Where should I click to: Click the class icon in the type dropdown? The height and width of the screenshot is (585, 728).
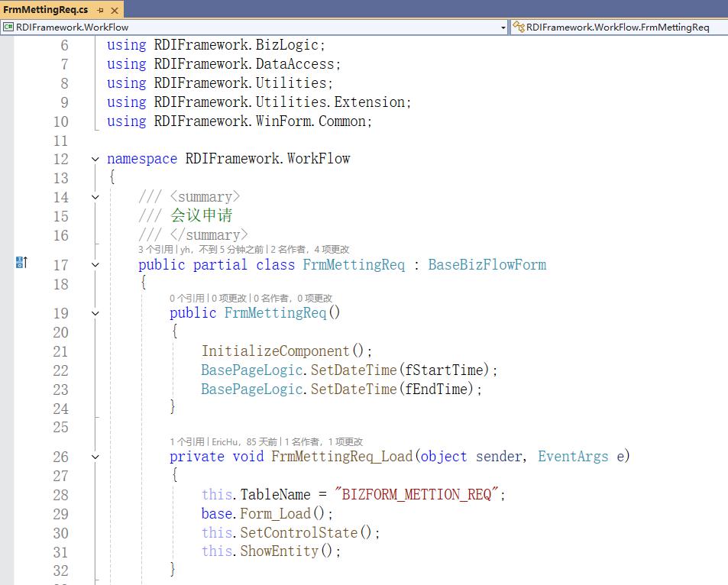(519, 27)
